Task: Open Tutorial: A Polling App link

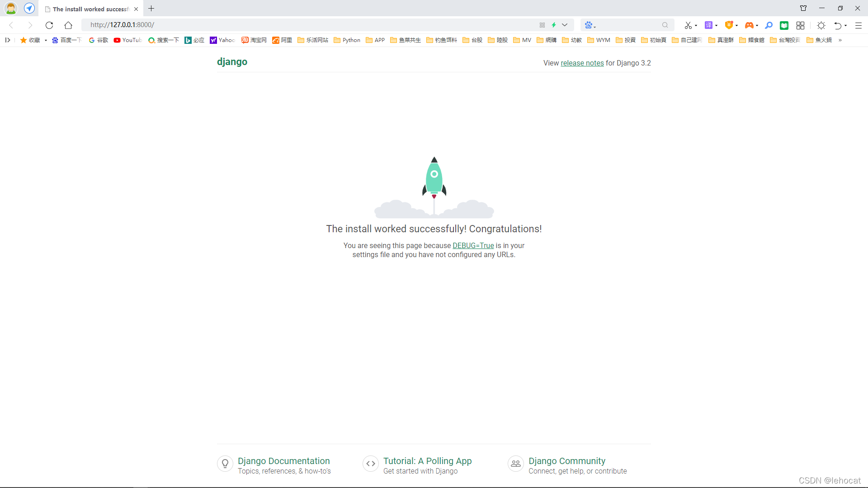Action: pos(428,461)
